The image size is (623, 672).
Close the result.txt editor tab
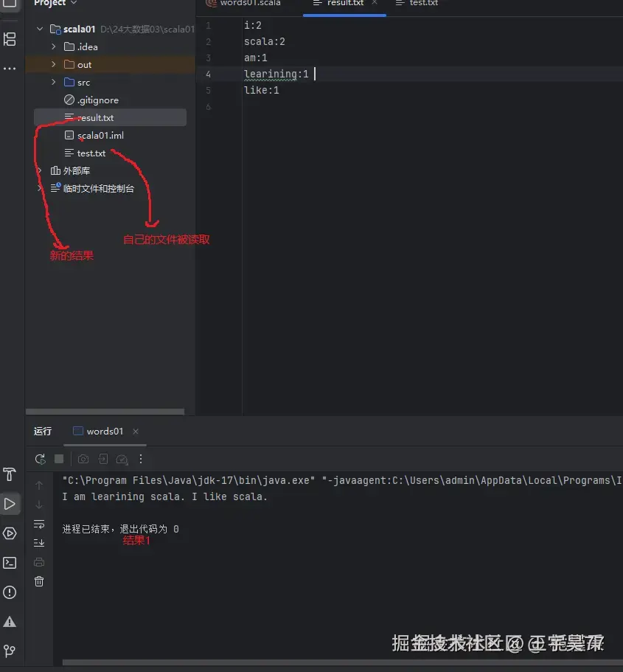tap(375, 2)
